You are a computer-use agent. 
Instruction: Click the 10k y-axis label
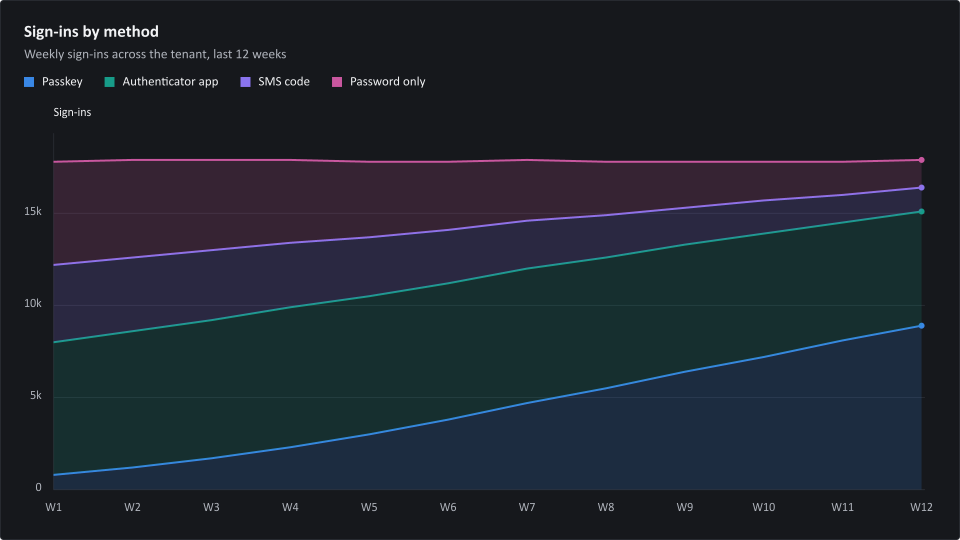point(33,304)
